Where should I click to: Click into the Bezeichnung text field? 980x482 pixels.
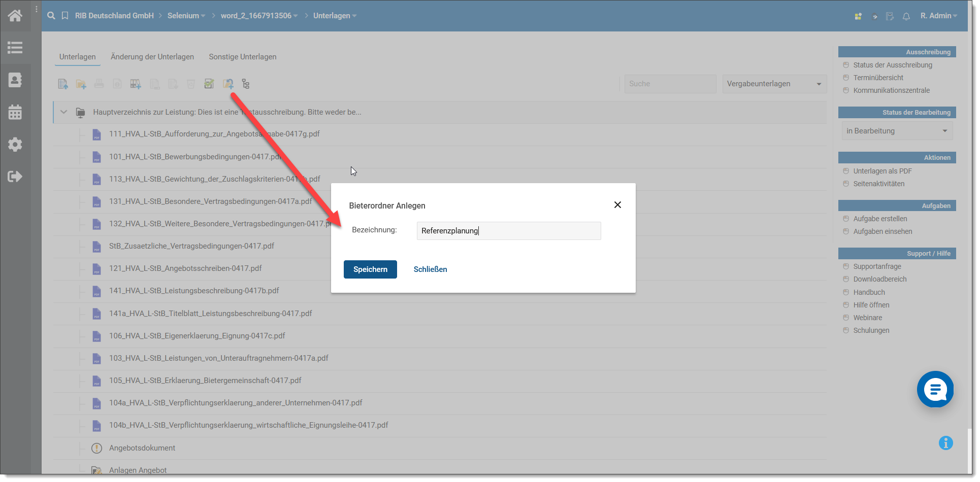tap(508, 231)
